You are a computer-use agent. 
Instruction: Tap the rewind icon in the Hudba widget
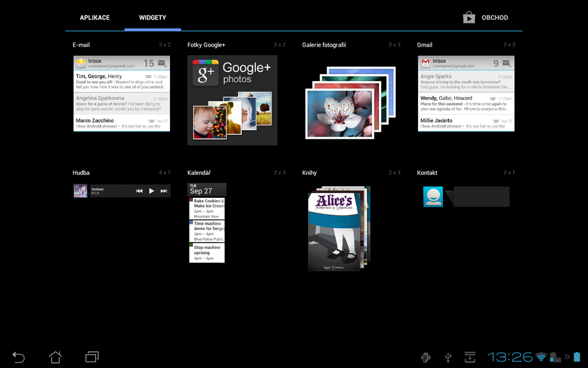pyautogui.click(x=138, y=190)
